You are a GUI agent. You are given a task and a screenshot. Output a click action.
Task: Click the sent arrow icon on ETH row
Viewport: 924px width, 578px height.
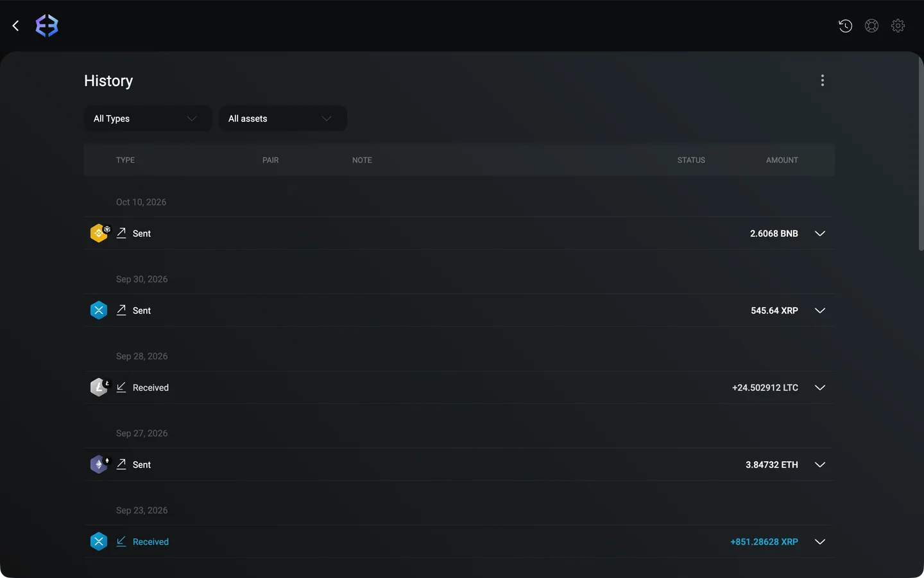[121, 464]
